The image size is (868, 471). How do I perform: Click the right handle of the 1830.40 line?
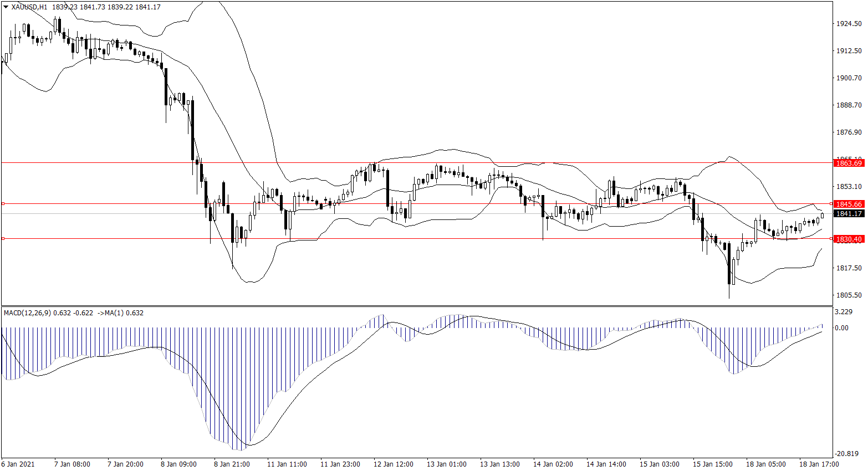tap(830, 239)
